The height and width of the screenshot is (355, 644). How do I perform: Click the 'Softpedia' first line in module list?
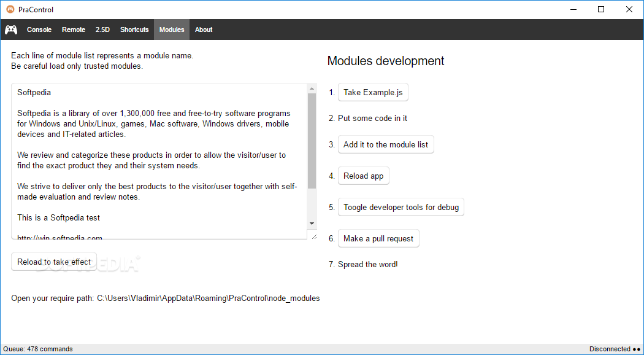click(x=34, y=93)
